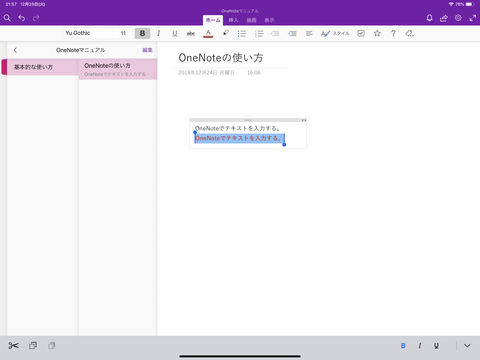The image size is (480, 360).
Task: Toggle Italic in the ribbon
Action: pyautogui.click(x=158, y=33)
